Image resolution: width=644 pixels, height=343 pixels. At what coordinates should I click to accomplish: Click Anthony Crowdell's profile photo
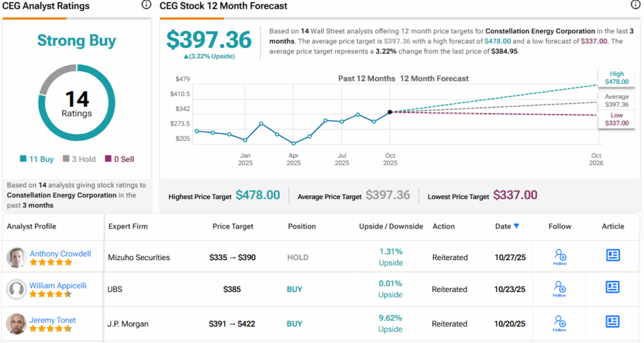click(x=16, y=258)
